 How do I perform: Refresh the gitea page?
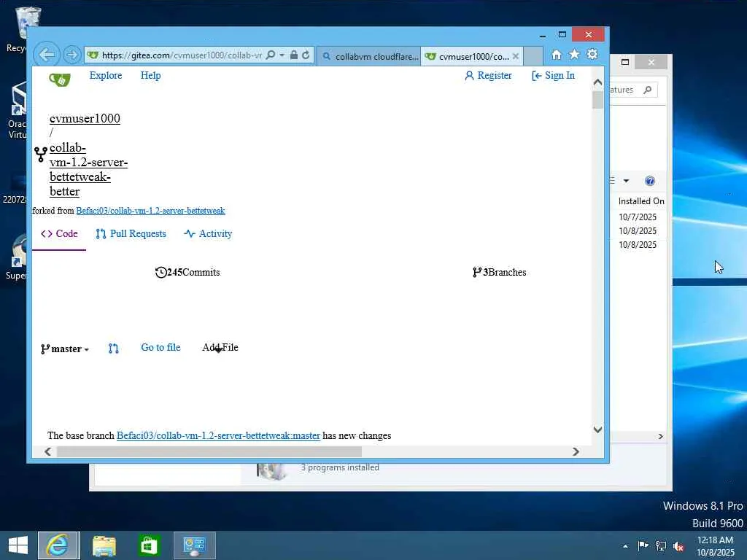[306, 55]
